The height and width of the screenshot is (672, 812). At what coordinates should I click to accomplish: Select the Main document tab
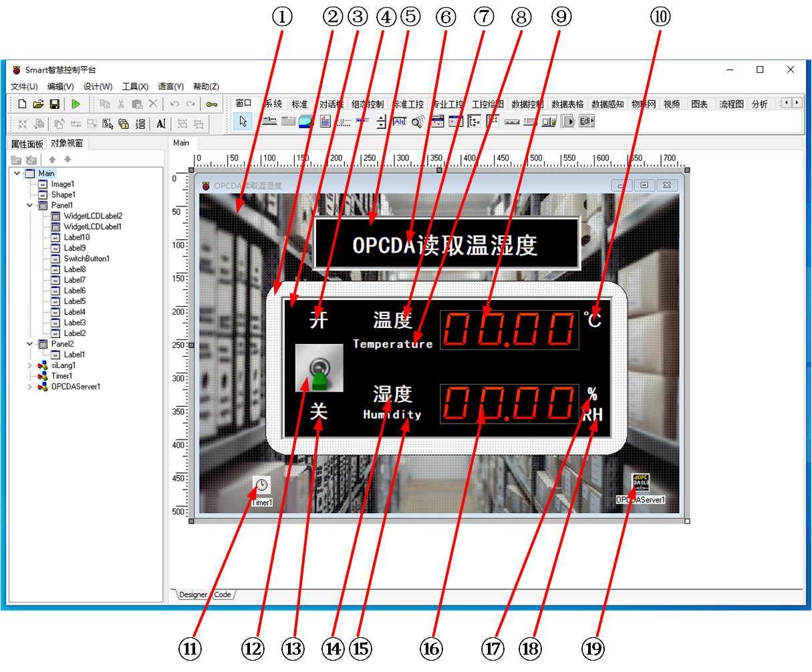click(181, 143)
